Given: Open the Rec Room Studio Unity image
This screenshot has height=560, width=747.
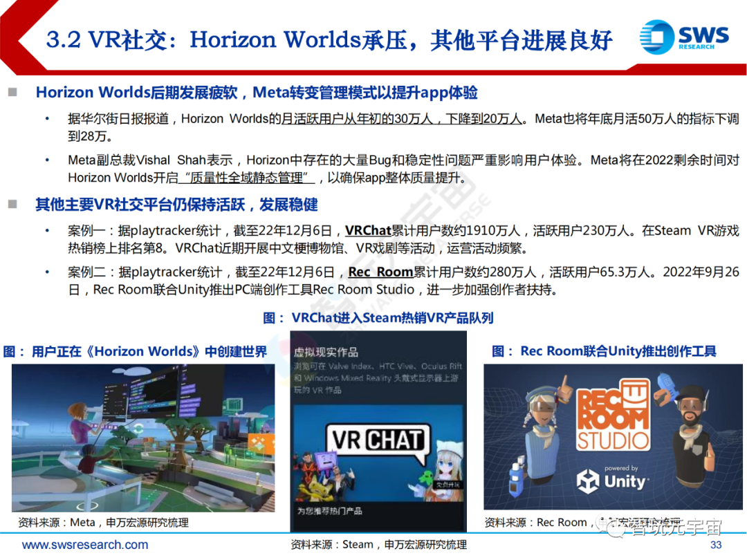Looking at the screenshot, I should 613,437.
